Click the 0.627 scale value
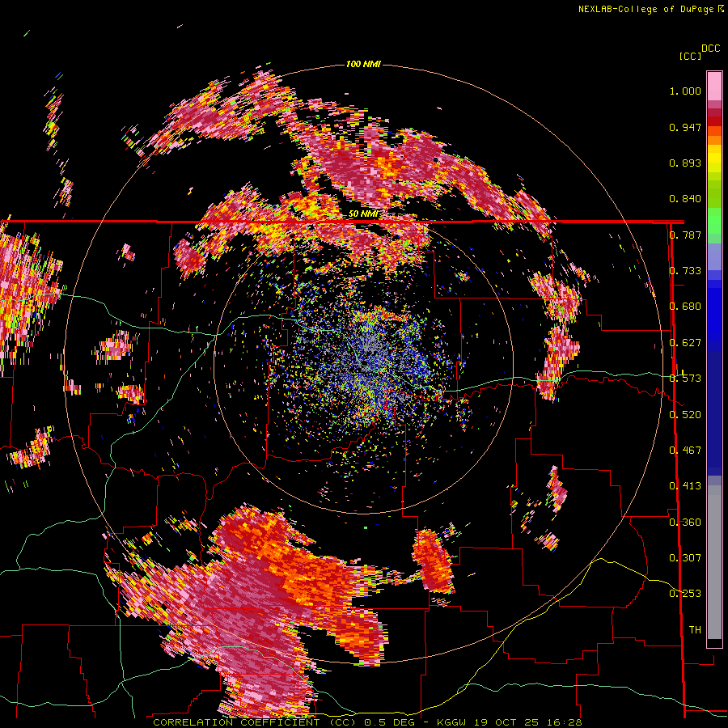The height and width of the screenshot is (728, 728). point(685,343)
